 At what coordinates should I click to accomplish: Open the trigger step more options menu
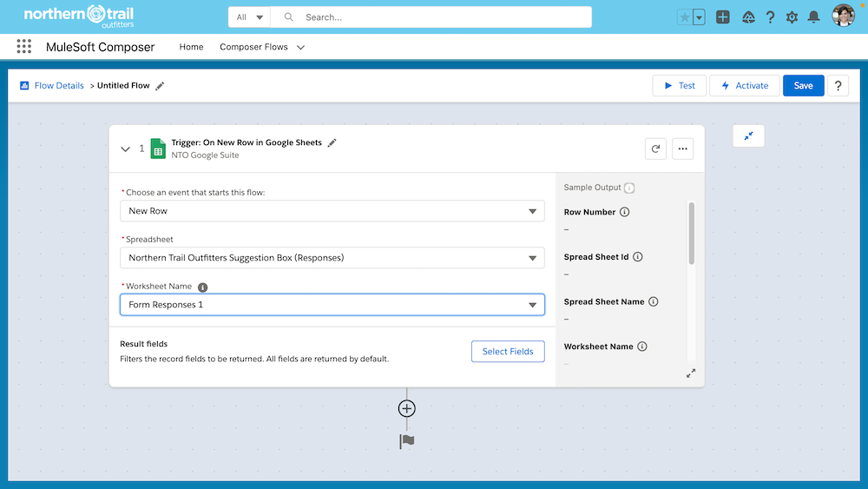click(682, 149)
